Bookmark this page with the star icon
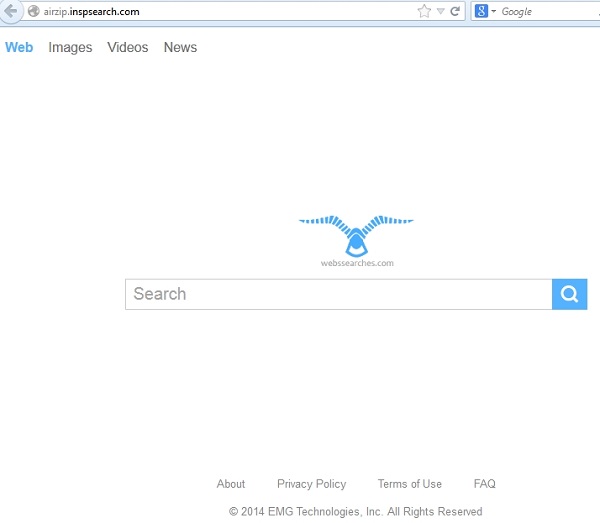This screenshot has width=600, height=523. pos(424,12)
